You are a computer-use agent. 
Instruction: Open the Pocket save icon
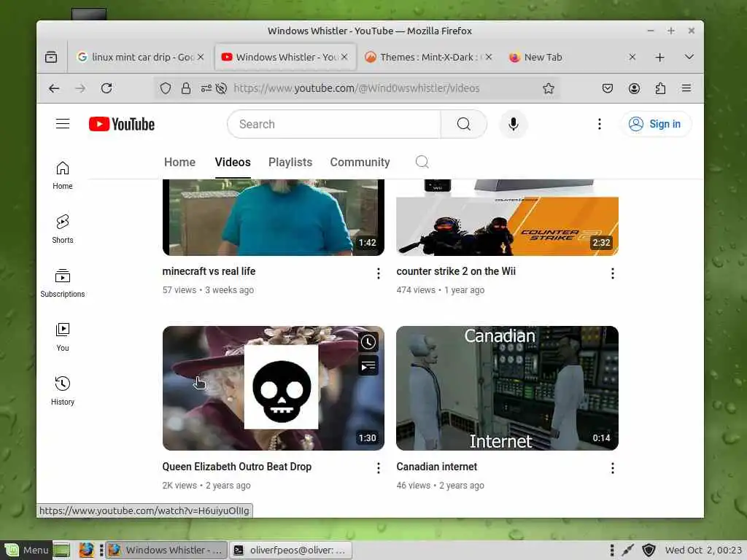[x=608, y=88]
